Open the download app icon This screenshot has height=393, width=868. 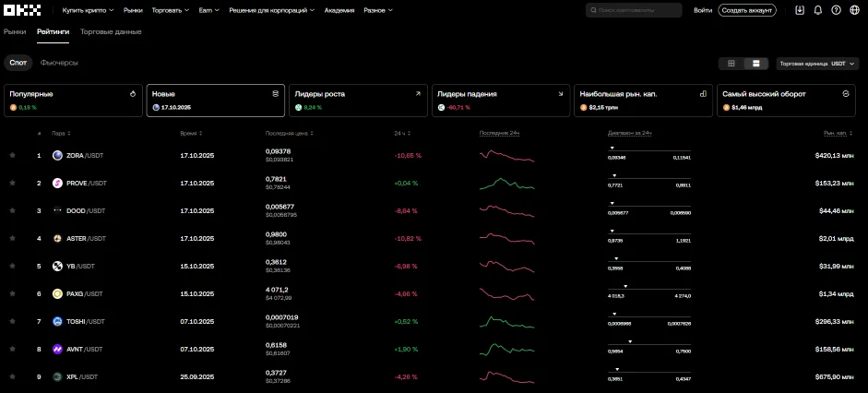[800, 10]
